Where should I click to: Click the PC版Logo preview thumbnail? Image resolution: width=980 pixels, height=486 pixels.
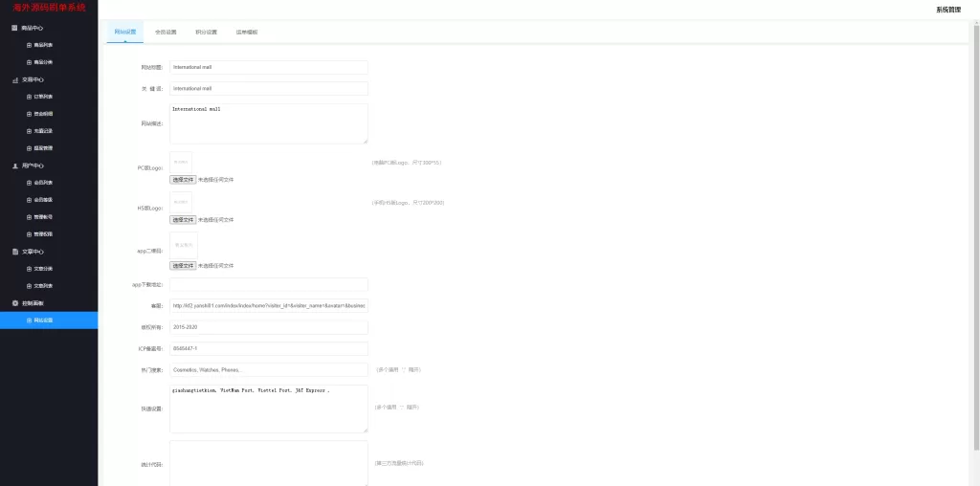pyautogui.click(x=181, y=163)
